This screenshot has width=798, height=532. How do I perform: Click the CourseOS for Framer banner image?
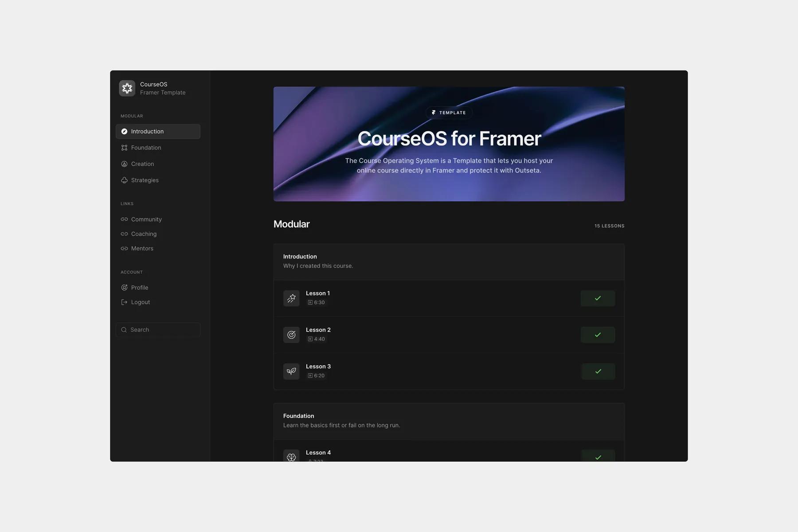(x=449, y=144)
